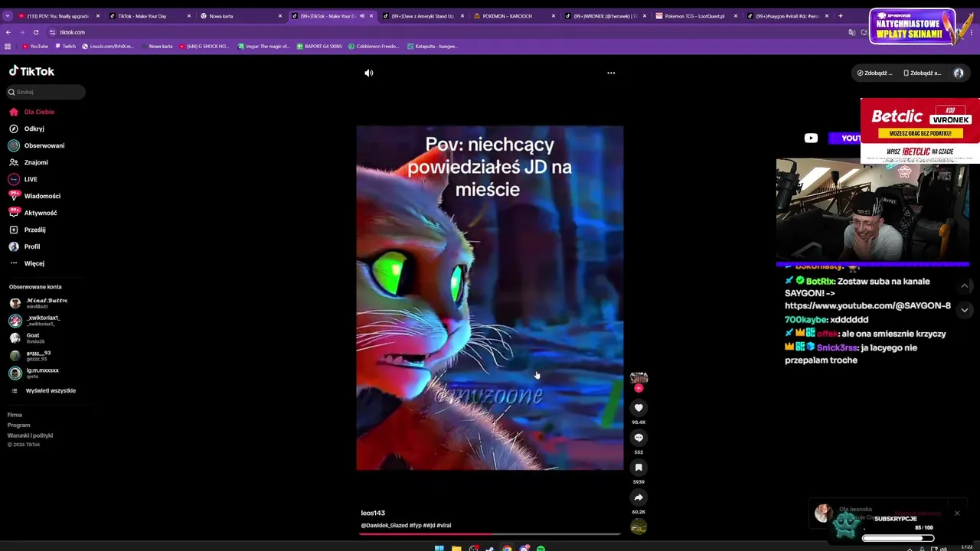Click the first Zdobądź button in header
Image resolution: width=980 pixels, height=551 pixels.
click(875, 73)
